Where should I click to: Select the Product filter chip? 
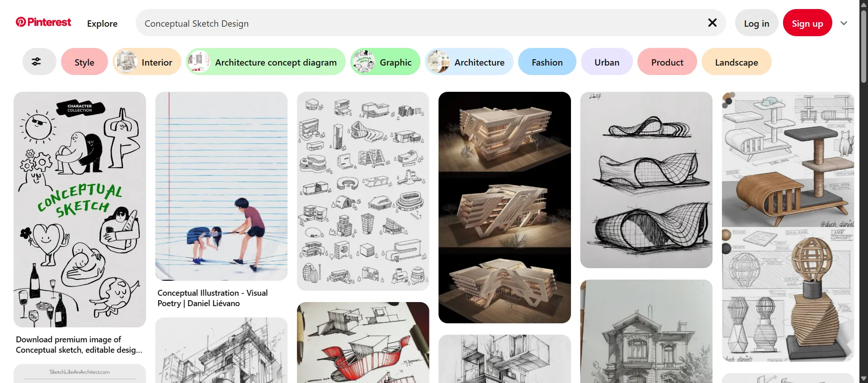pos(667,62)
